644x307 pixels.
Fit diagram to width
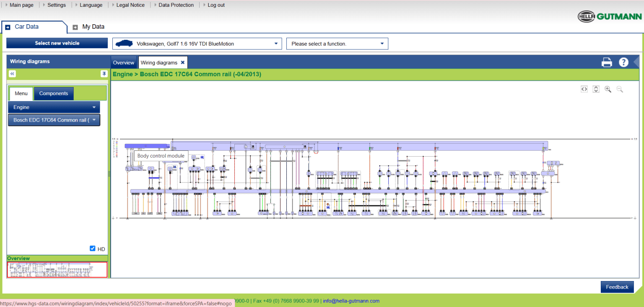coord(584,89)
